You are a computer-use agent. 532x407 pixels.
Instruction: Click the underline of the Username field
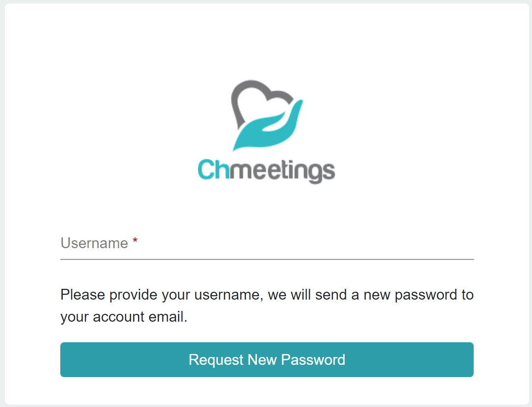coord(267,259)
